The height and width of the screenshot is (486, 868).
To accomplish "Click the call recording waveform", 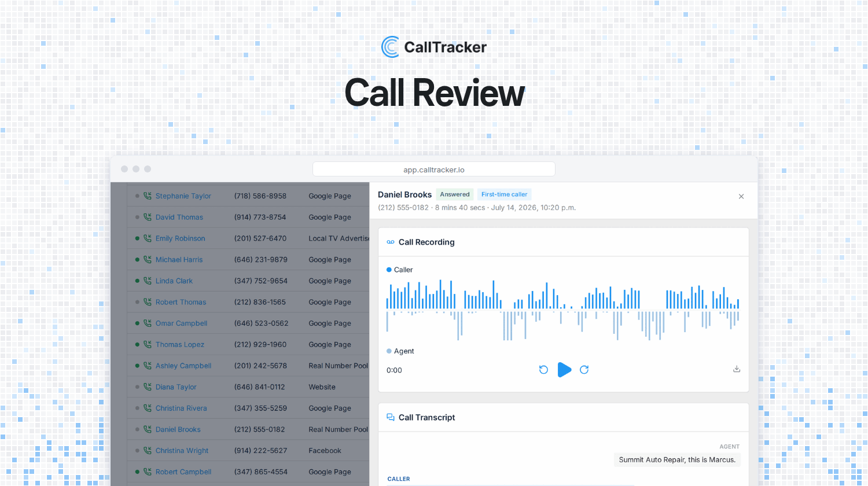I will 562,311.
